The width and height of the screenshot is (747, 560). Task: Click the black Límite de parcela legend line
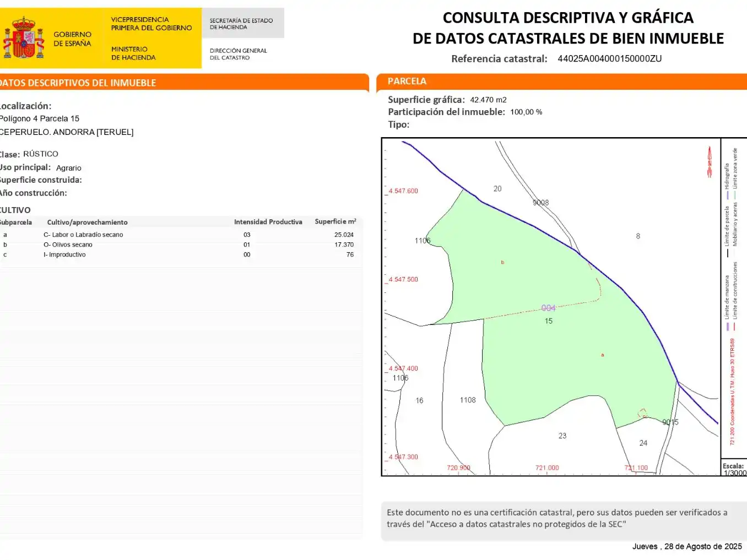point(727,253)
